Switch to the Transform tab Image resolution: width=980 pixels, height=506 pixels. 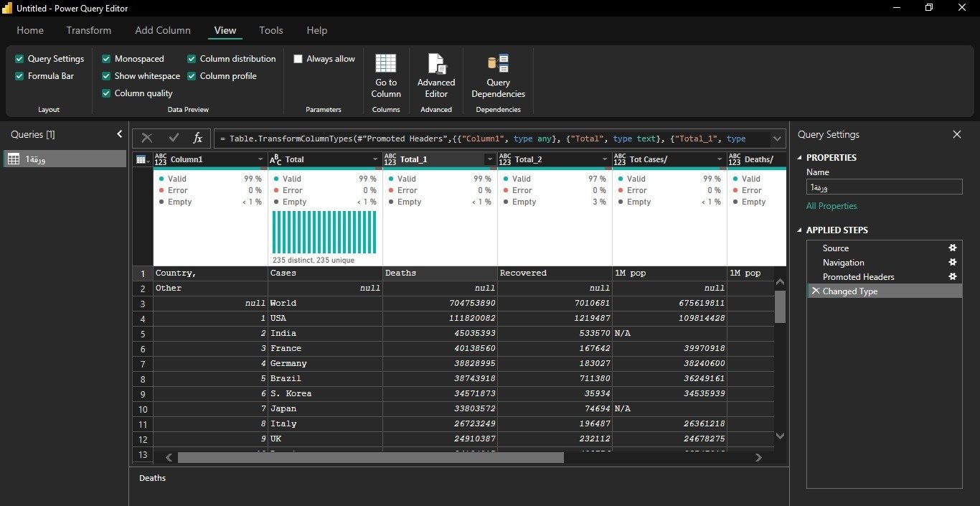pos(89,30)
